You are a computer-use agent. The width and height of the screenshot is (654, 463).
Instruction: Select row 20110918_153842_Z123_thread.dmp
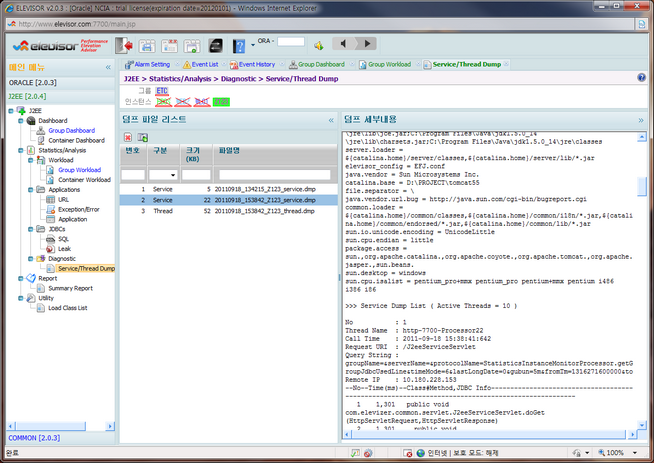point(229,211)
